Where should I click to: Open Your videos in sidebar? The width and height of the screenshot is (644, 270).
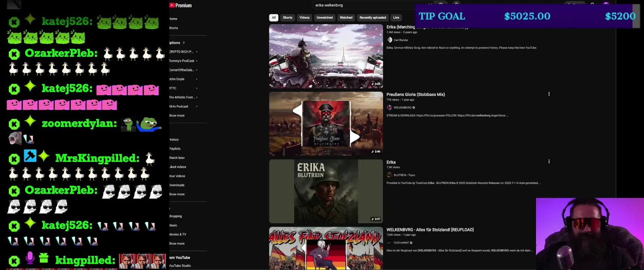(177, 176)
